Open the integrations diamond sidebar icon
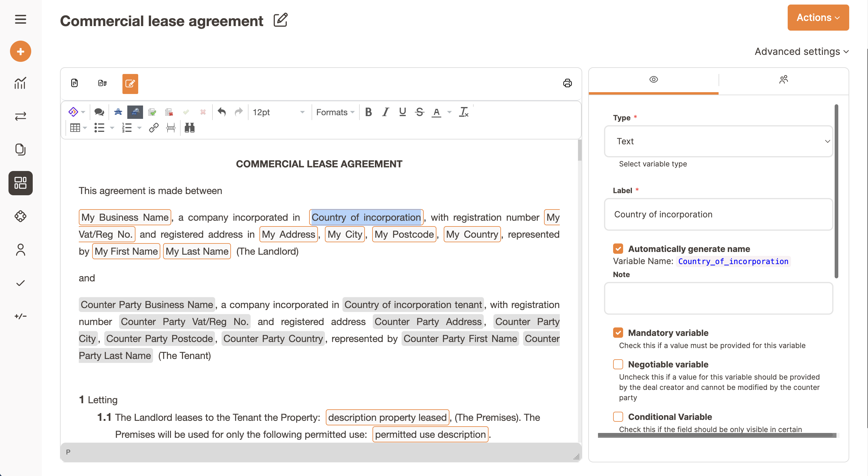The width and height of the screenshot is (868, 476). [21, 216]
